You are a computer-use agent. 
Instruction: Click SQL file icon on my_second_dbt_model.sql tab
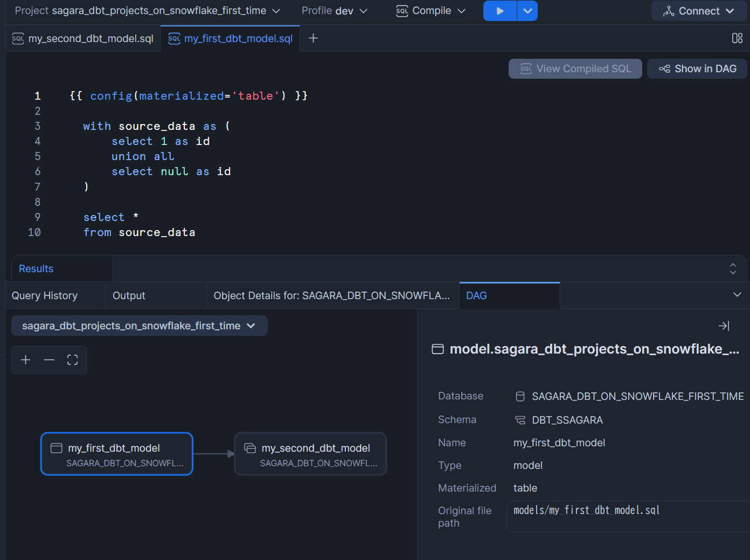pyautogui.click(x=18, y=38)
